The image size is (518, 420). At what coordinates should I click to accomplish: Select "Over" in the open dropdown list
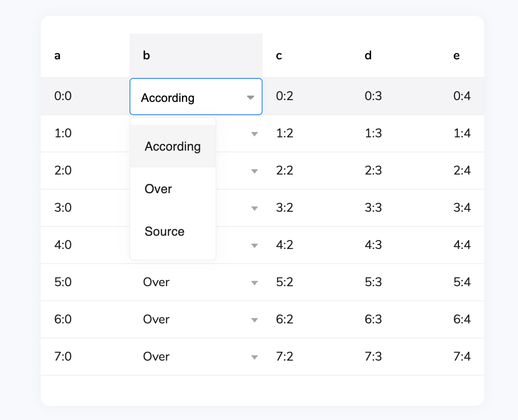[x=158, y=189]
